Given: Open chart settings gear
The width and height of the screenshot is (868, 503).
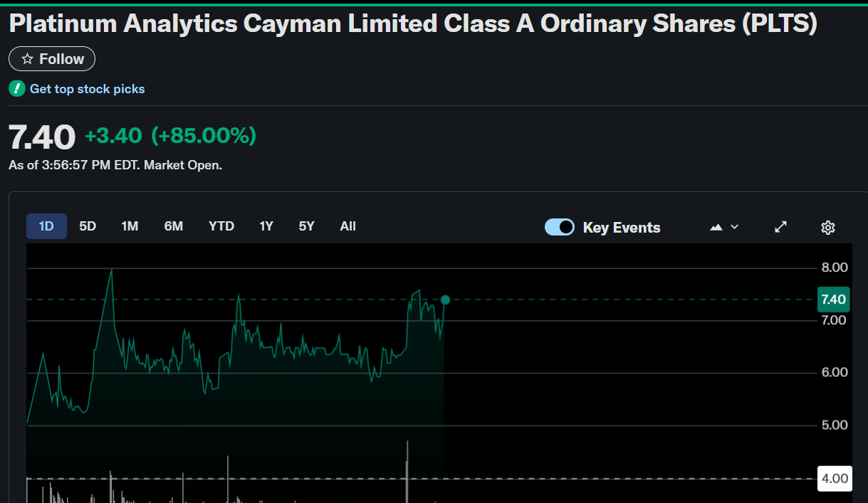Looking at the screenshot, I should (827, 228).
